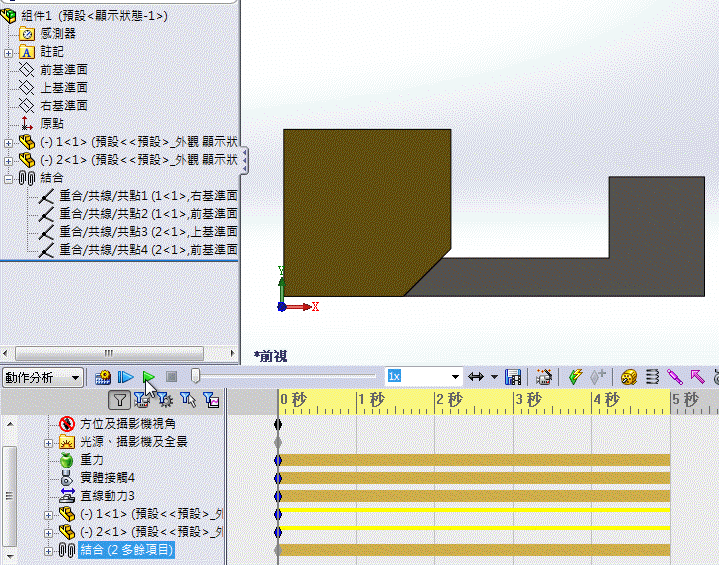
Task: Toggle Filter Driving gear icon
Action: (165, 400)
